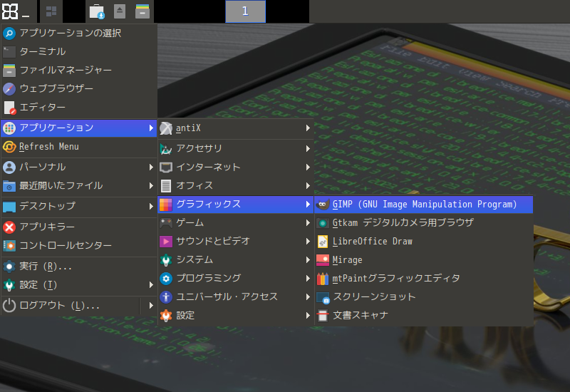Click the アプリキラー red X icon
The height and width of the screenshot is (392, 570).
pyautogui.click(x=9, y=227)
